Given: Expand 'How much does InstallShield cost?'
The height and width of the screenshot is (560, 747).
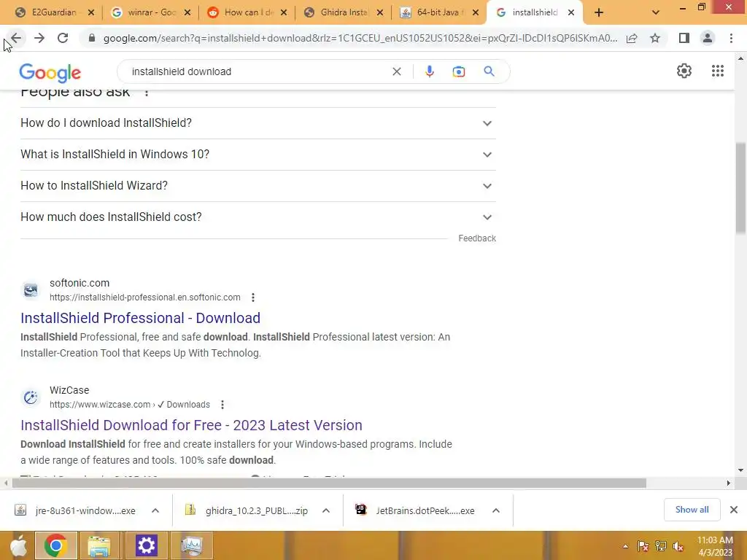Looking at the screenshot, I should pos(258,217).
